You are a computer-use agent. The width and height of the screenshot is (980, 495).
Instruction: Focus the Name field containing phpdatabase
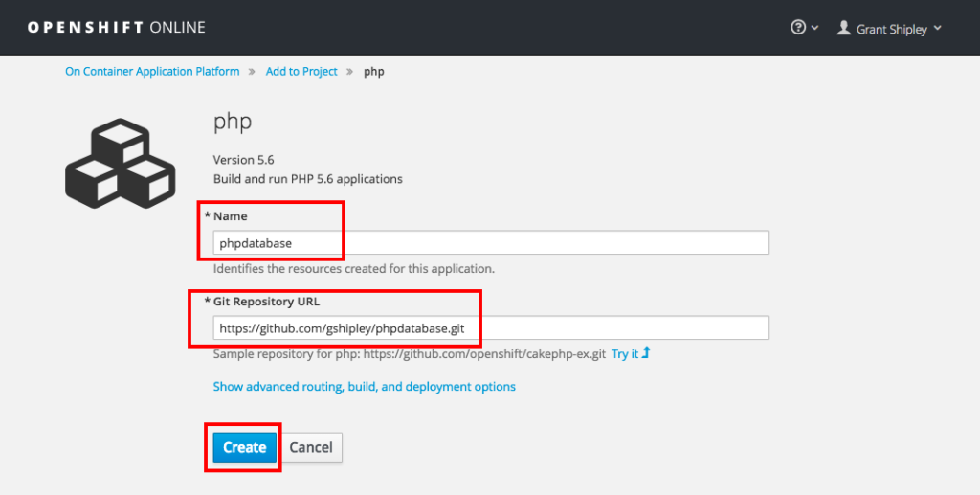[491, 243]
